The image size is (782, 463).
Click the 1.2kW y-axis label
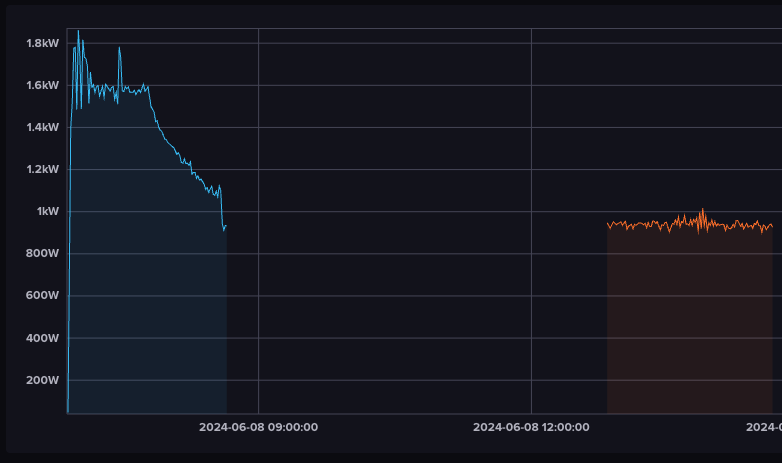[x=42, y=169]
